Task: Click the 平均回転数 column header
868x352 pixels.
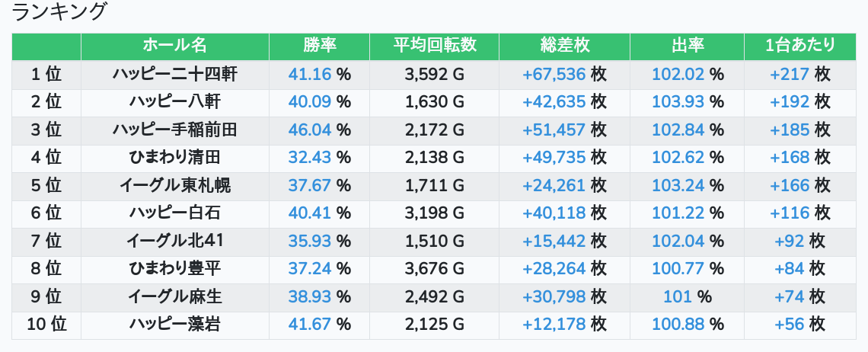Action: 434,46
